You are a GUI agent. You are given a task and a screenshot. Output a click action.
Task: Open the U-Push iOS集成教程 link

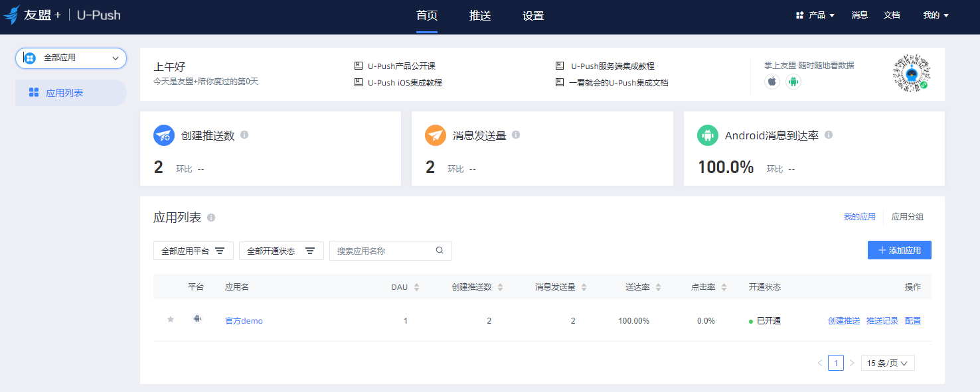click(405, 83)
